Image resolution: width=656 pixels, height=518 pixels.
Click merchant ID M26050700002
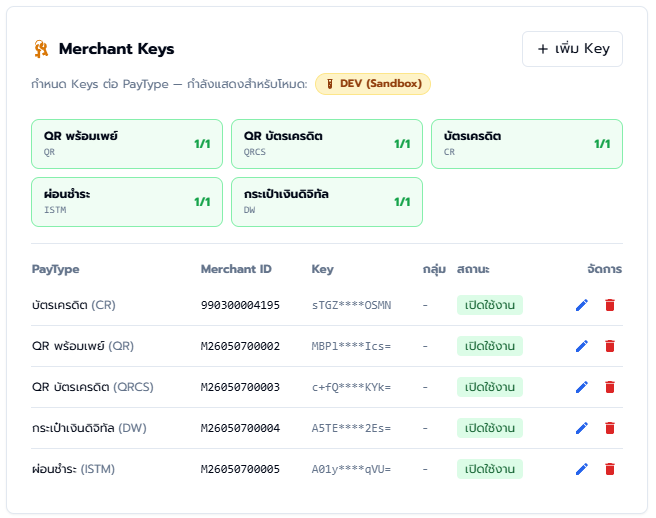[x=240, y=346]
